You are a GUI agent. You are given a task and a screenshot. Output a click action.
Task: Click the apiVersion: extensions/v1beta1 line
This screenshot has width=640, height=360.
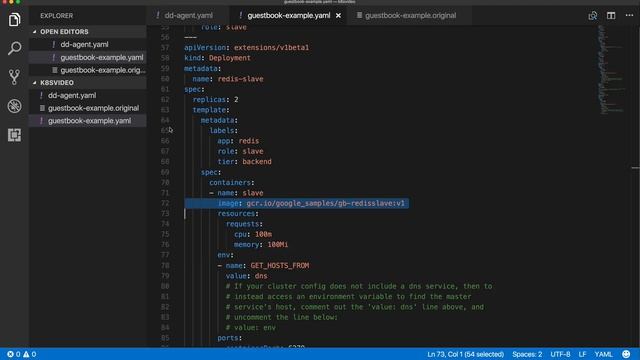[x=247, y=48]
